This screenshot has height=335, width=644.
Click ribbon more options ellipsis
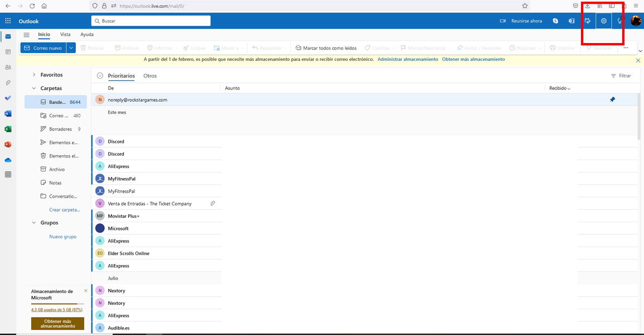point(626,47)
